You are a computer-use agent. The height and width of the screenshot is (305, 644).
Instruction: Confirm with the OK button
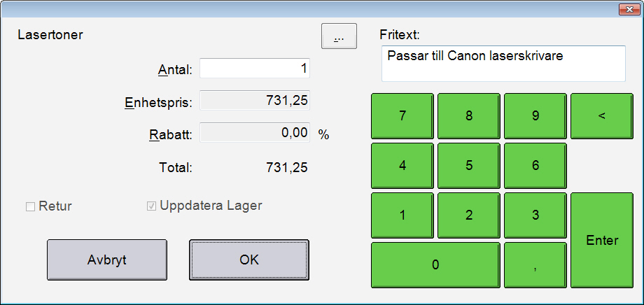249,260
